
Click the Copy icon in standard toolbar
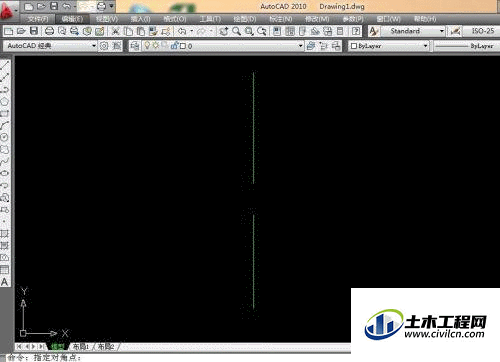pos(128,31)
